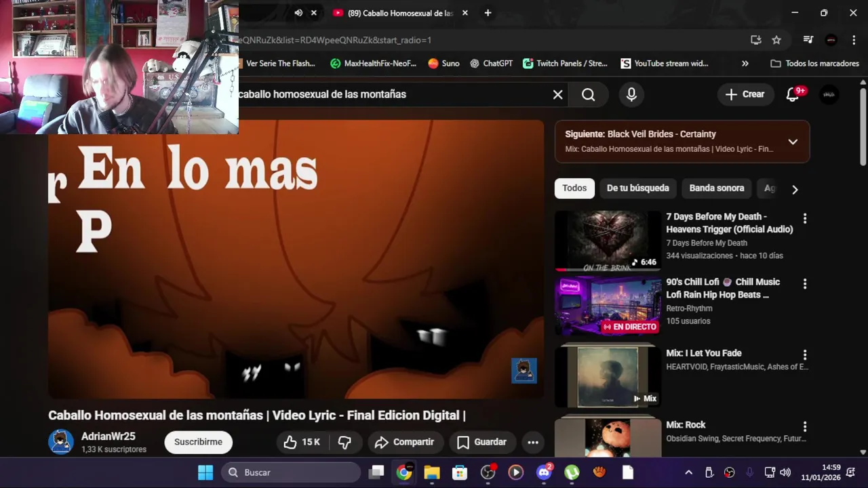Open Chrome media controls icon
Image resolution: width=868 pixels, height=488 pixels.
click(808, 40)
